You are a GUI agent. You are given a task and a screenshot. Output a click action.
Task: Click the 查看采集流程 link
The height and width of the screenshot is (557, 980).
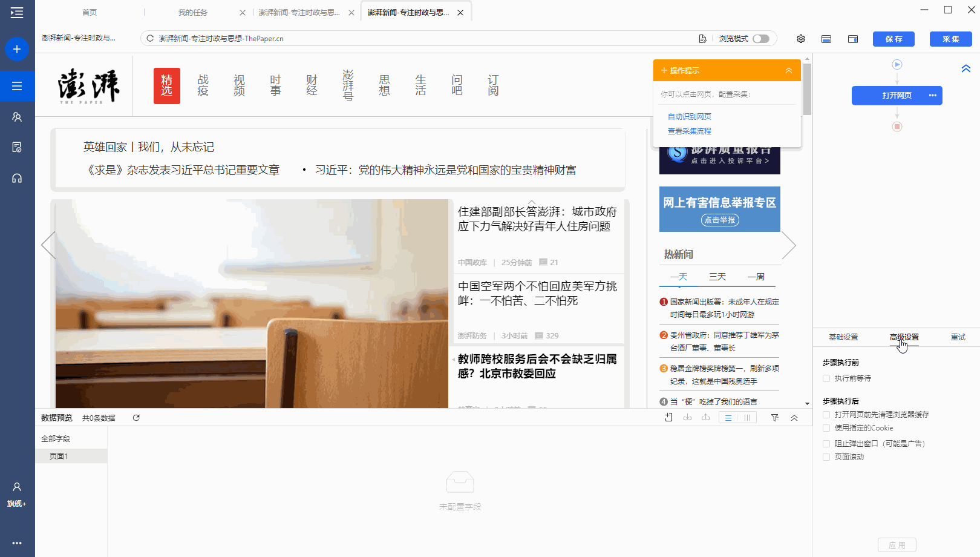click(690, 131)
